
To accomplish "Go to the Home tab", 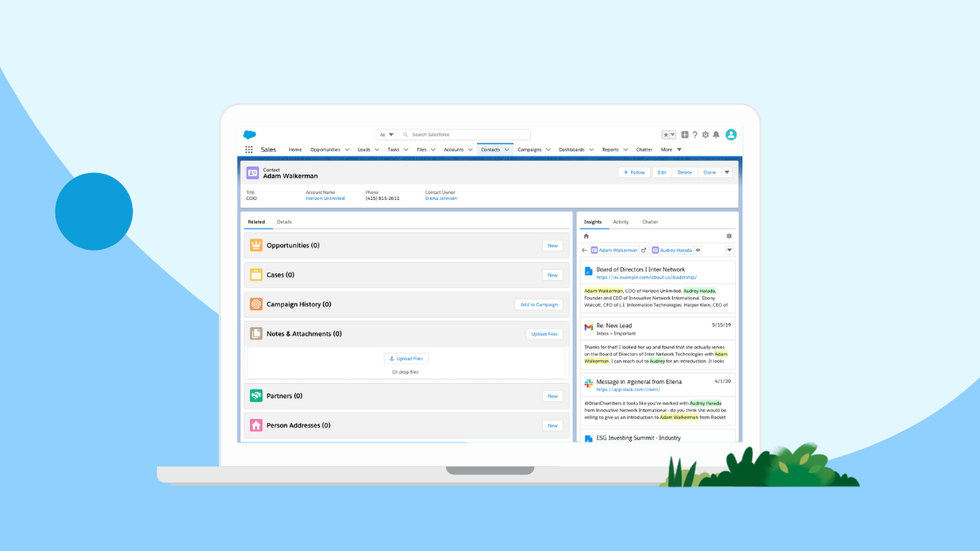I will coord(295,149).
